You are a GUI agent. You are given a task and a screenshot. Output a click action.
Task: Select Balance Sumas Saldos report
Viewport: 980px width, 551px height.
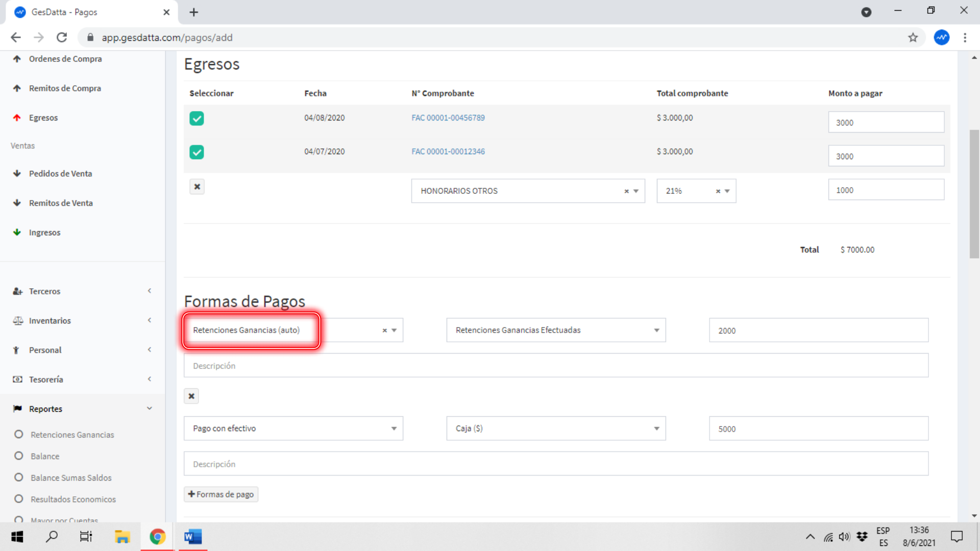click(71, 478)
